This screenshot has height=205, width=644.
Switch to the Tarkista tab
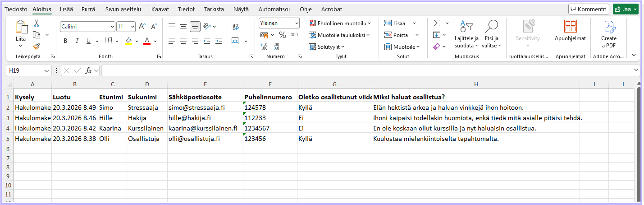click(x=214, y=9)
